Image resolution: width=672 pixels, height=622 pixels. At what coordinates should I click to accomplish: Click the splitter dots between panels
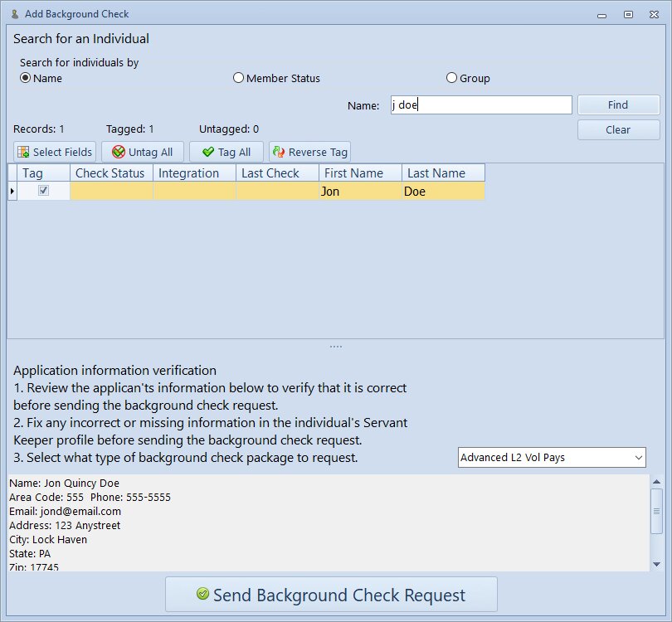[x=335, y=347]
